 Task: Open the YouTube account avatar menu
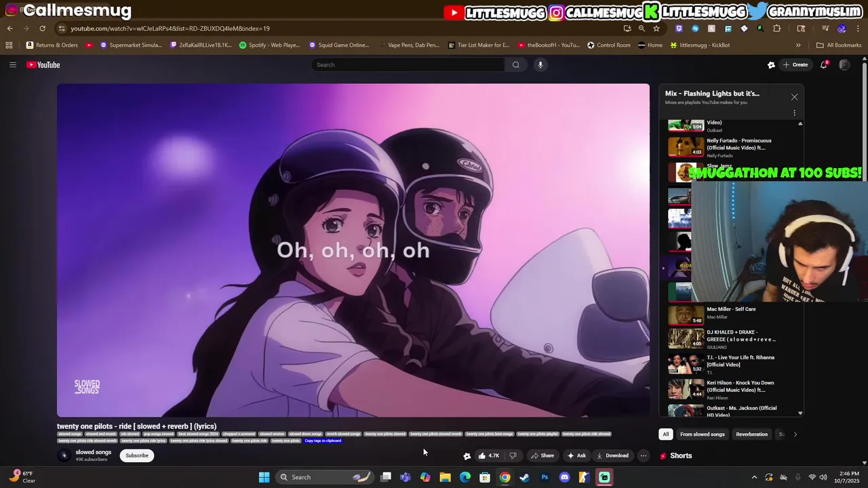pyautogui.click(x=844, y=65)
